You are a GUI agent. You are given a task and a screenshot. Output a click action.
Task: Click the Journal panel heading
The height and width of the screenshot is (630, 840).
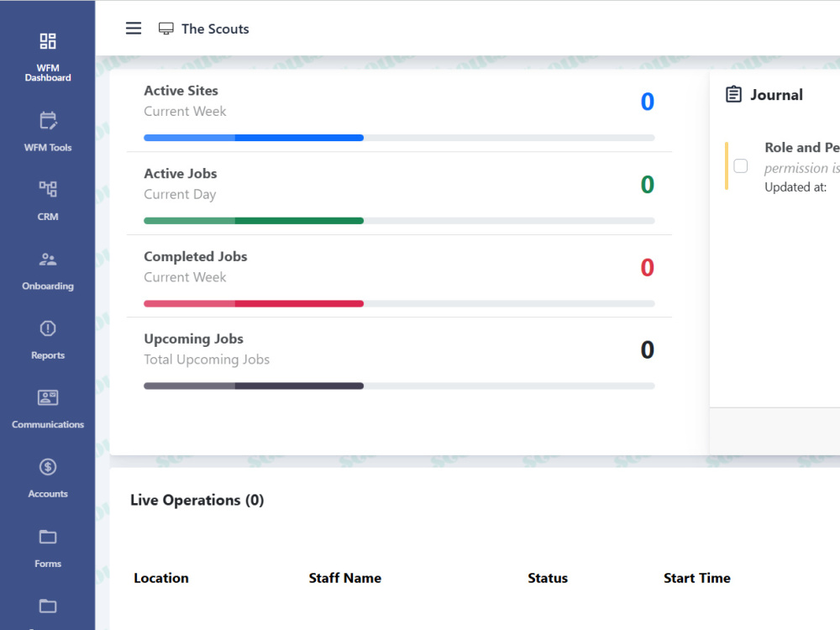(776, 95)
